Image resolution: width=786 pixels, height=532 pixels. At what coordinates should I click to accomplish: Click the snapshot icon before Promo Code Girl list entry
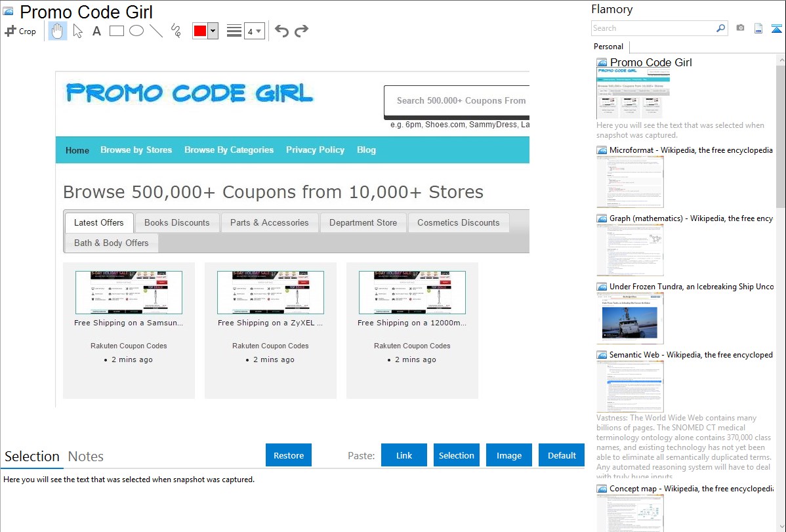602,63
